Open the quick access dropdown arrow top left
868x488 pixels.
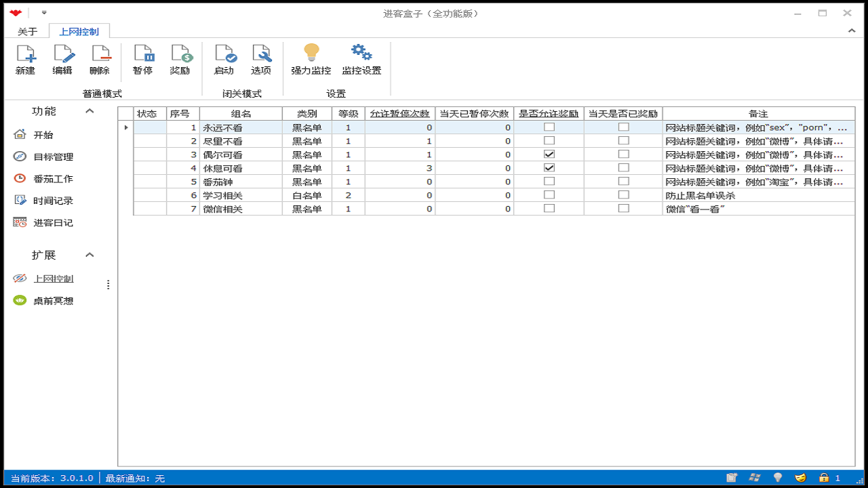click(43, 12)
